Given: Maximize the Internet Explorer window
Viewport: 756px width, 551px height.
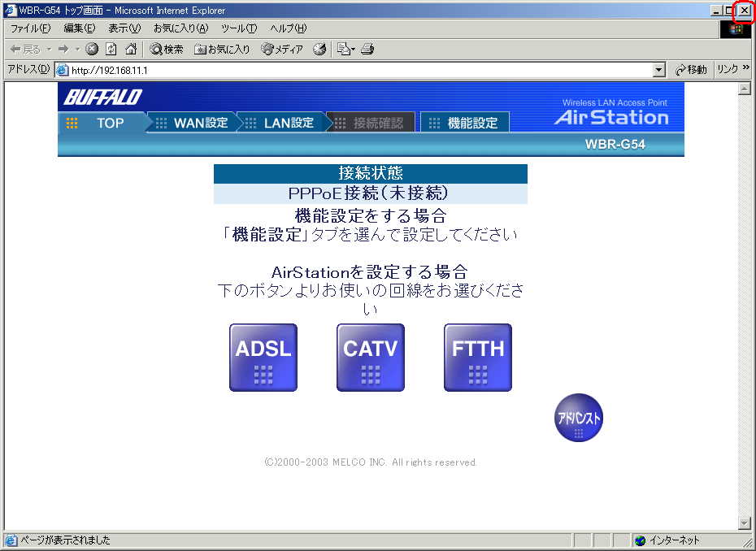Looking at the screenshot, I should pyautogui.click(x=728, y=11).
